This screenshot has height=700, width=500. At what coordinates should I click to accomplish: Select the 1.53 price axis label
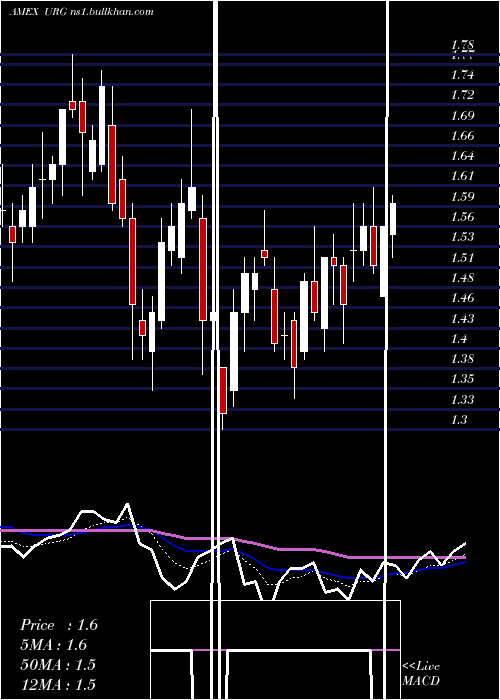[462, 237]
